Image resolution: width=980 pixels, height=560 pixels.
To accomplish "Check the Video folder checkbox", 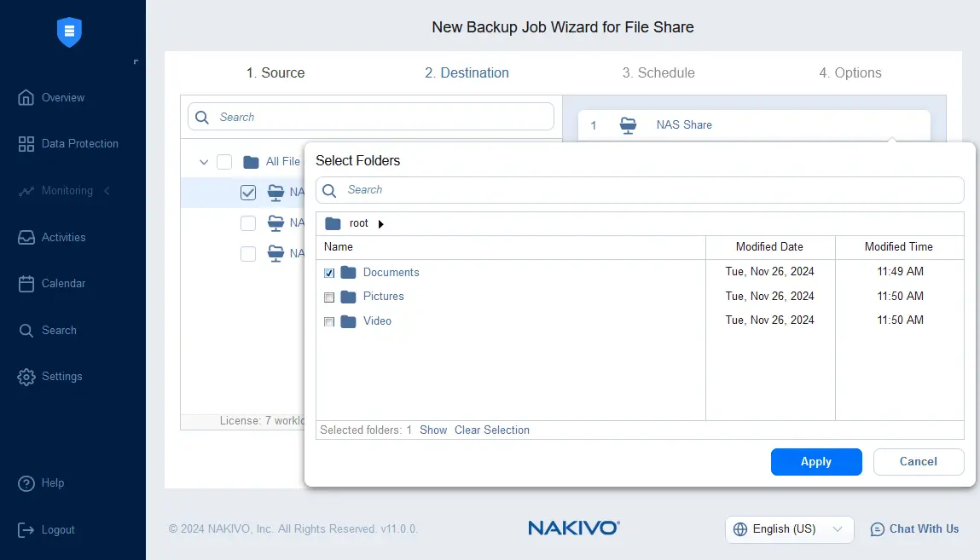I will (x=329, y=321).
